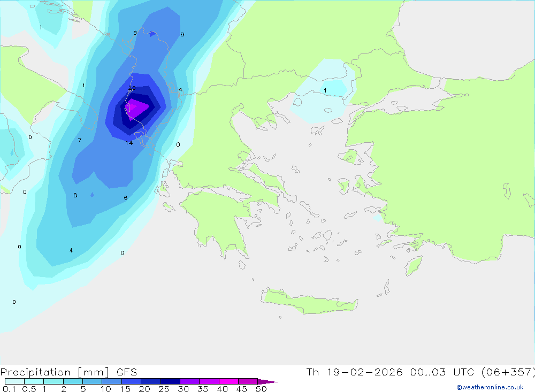Screen dimensions: 535x392
Task: Click legend label '0.1'
Action: [x=9, y=389]
